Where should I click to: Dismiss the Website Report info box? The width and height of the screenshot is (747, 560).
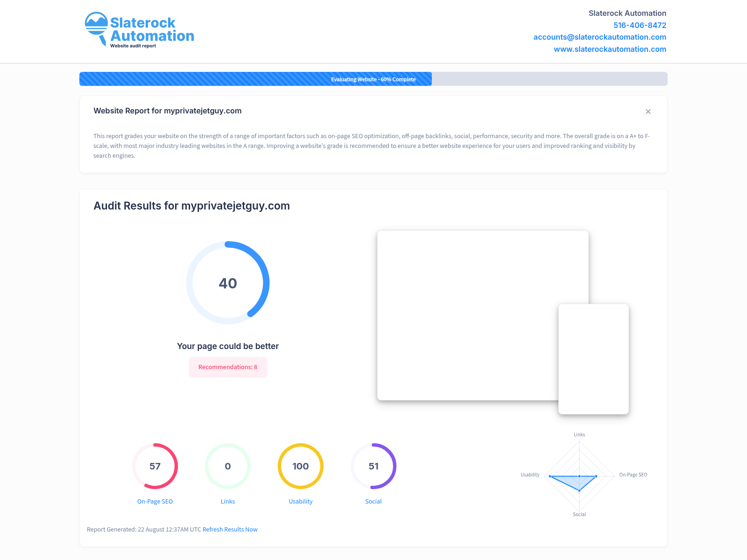coord(648,112)
